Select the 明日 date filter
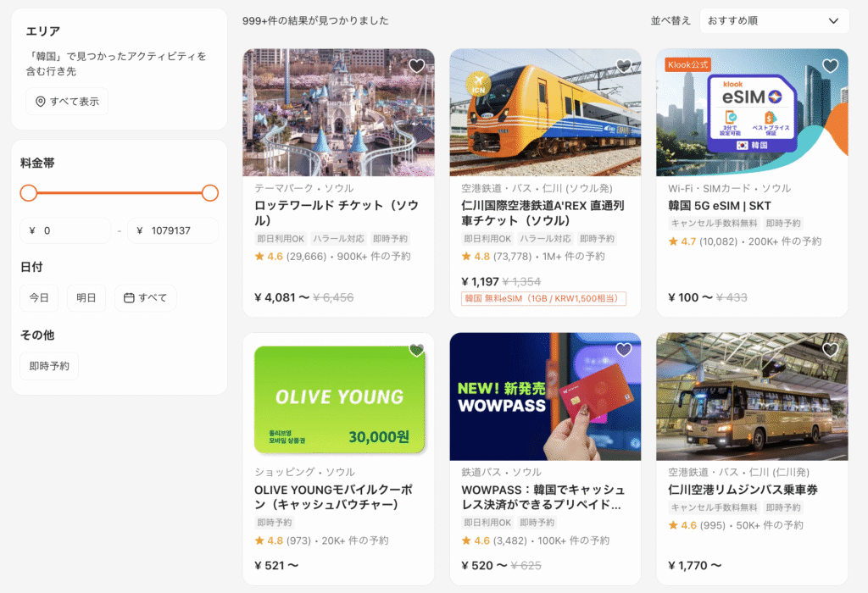This screenshot has width=868, height=593. (86, 297)
